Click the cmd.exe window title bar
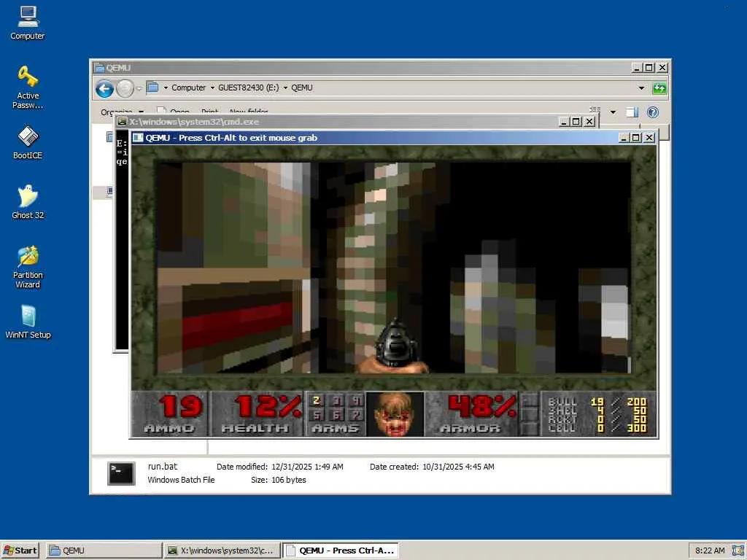The height and width of the screenshot is (560, 747). tap(356, 122)
